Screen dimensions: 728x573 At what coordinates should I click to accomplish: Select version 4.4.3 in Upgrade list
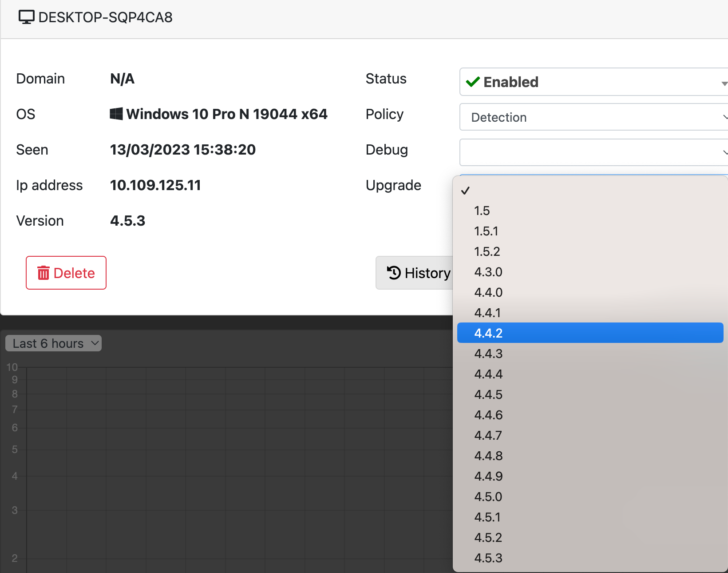(590, 354)
